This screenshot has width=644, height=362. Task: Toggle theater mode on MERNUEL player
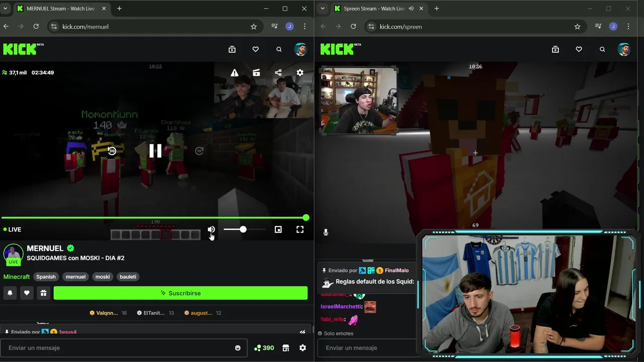(278, 229)
